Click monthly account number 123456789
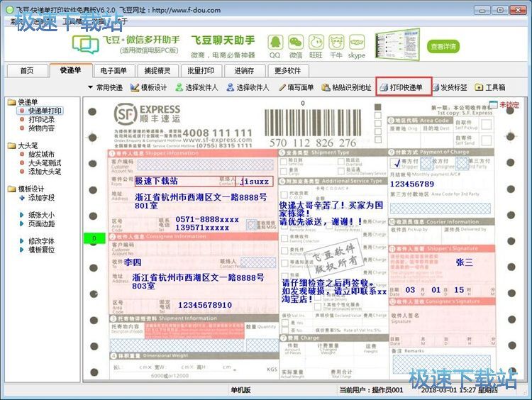This screenshot has width=532, height=400. (412, 184)
